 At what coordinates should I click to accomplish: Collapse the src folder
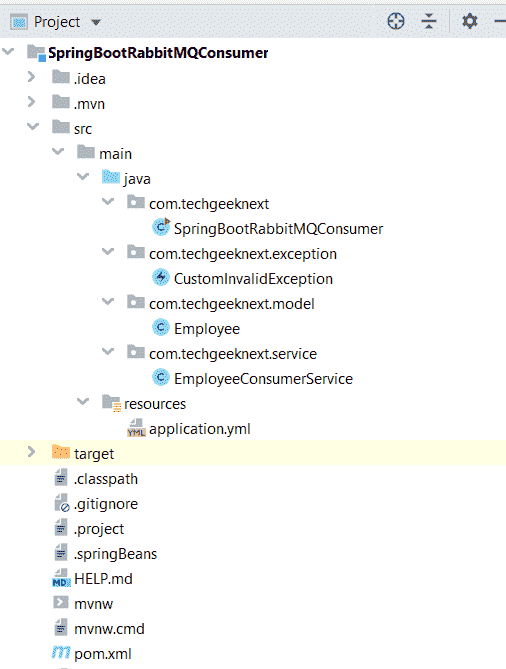point(33,126)
